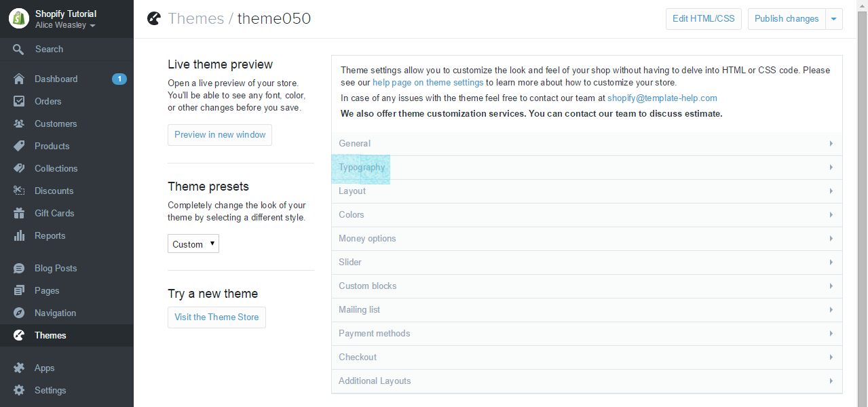868x407 pixels.
Task: Open the Products section
Action: (67, 146)
